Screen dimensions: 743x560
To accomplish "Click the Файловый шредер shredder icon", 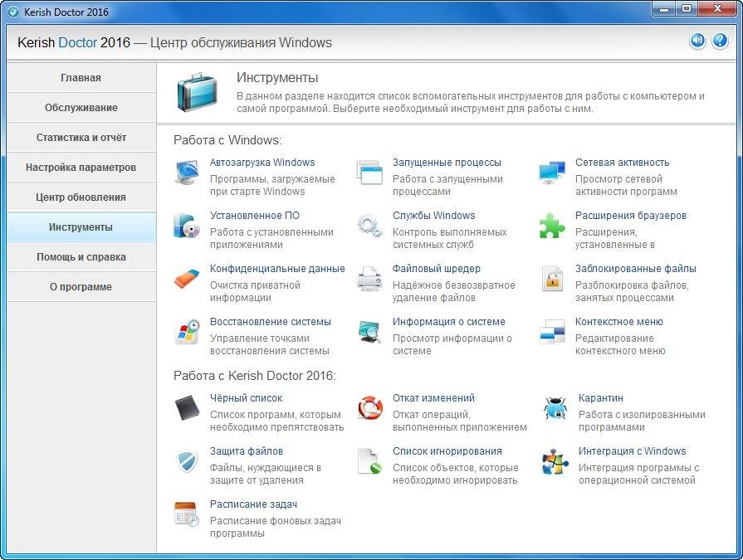I will [x=369, y=279].
